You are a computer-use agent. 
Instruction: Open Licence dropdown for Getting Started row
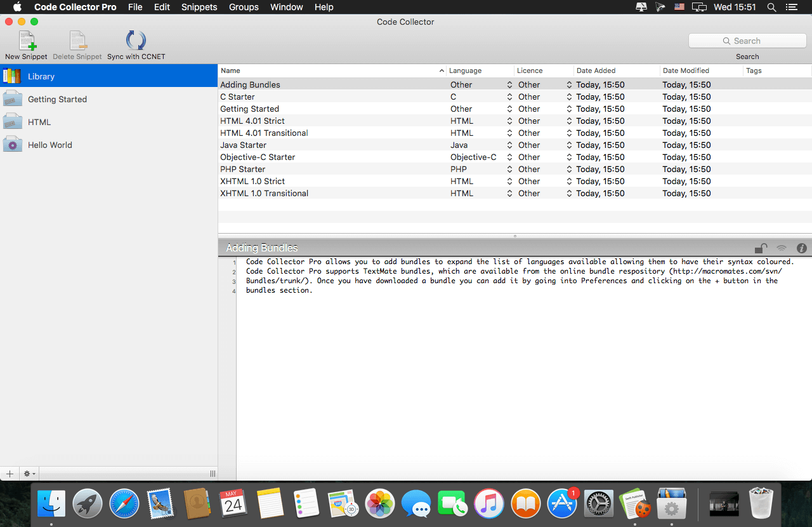pyautogui.click(x=545, y=109)
